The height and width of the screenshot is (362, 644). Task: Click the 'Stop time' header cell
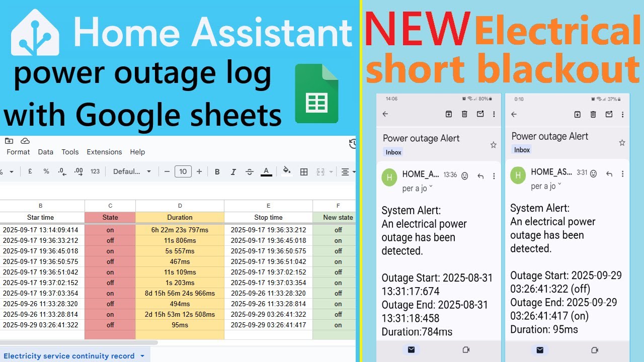269,218
